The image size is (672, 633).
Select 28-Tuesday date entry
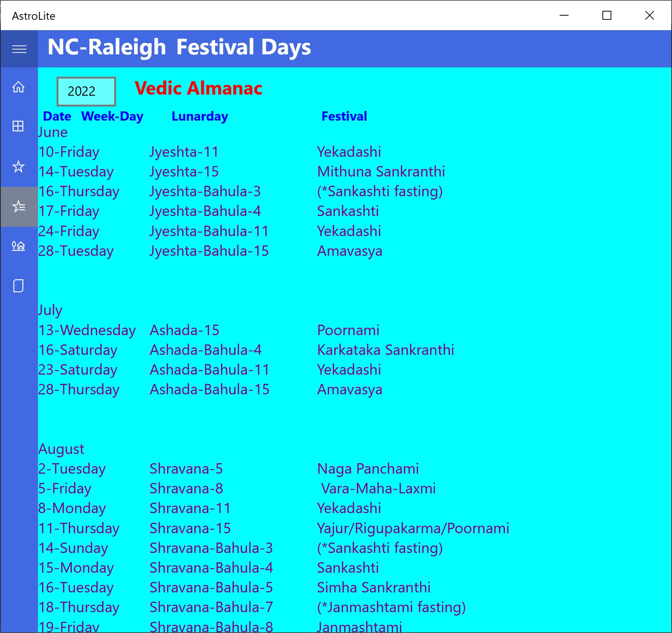pyautogui.click(x=76, y=251)
